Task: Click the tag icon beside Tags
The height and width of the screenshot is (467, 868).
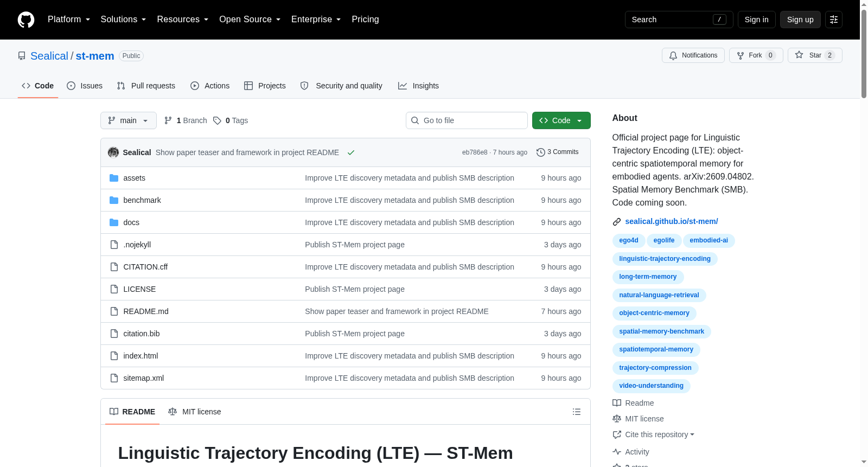Action: pos(217,120)
